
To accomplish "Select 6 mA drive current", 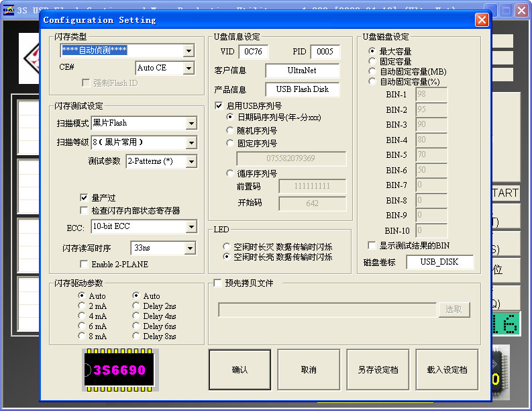I will tap(81, 326).
